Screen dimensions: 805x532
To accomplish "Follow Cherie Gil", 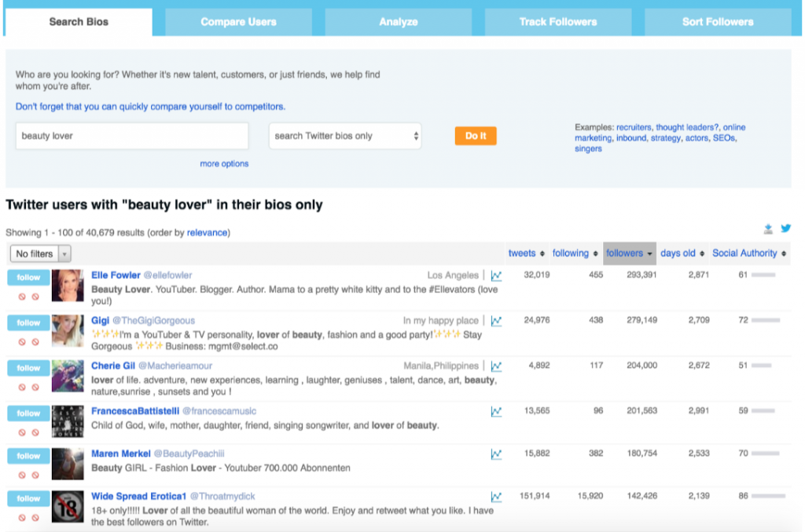I will [28, 368].
